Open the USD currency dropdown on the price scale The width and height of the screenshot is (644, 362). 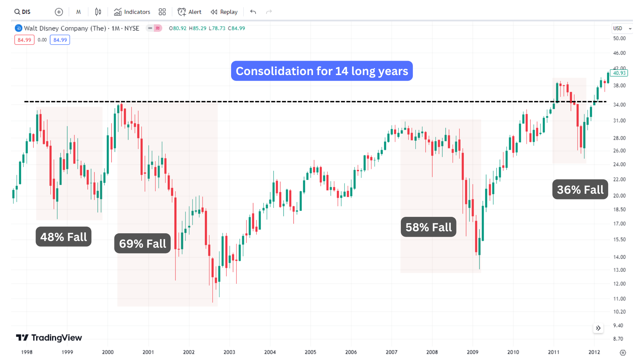(x=622, y=28)
